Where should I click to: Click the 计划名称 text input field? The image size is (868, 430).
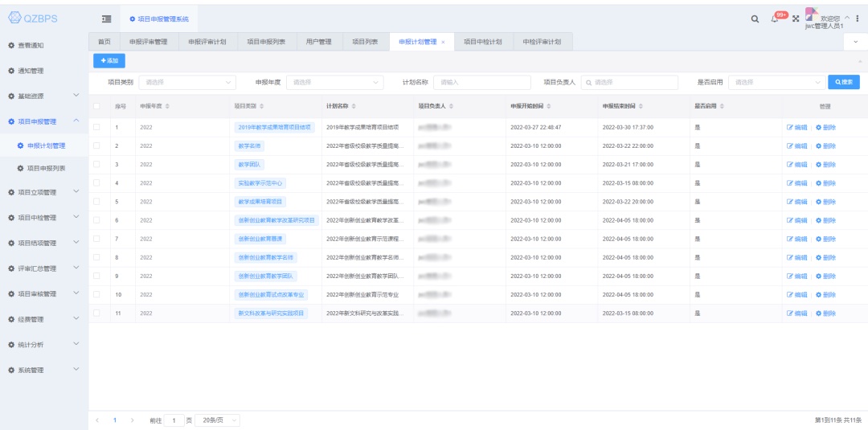[x=482, y=82]
